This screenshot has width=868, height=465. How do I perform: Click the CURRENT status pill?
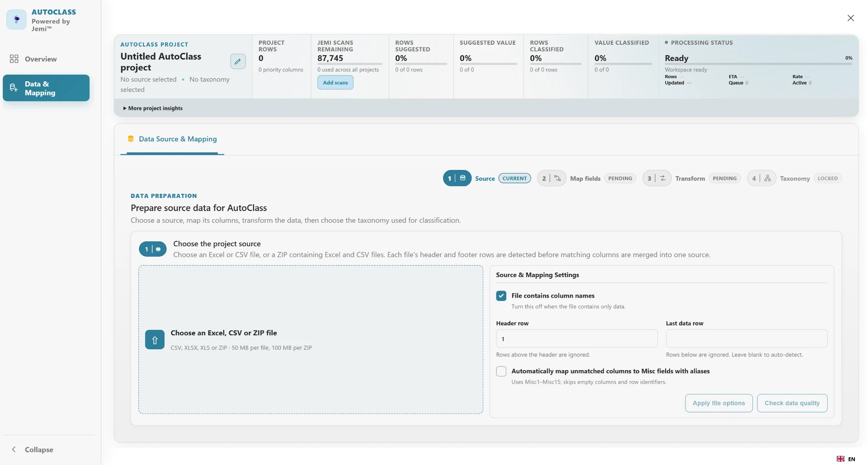[514, 178]
